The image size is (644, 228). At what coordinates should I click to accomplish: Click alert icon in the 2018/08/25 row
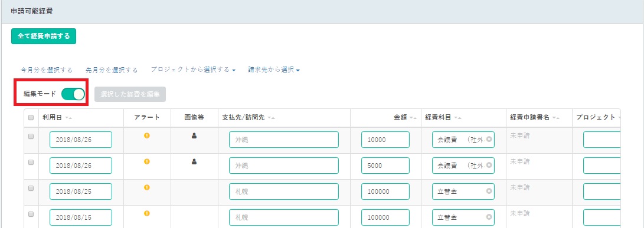click(146, 187)
